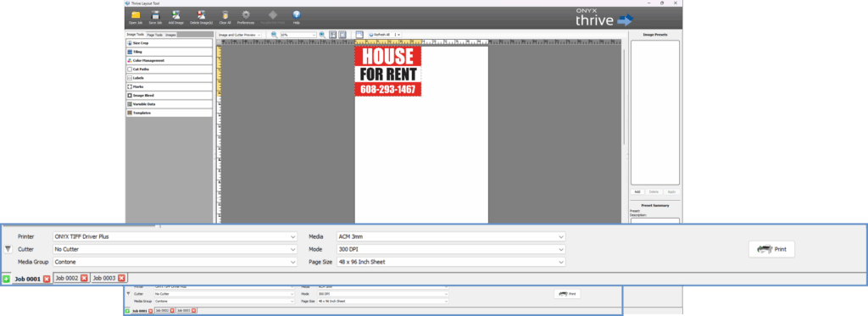Expand the Size Crop section
The width and height of the screenshot is (868, 316).
click(x=169, y=42)
